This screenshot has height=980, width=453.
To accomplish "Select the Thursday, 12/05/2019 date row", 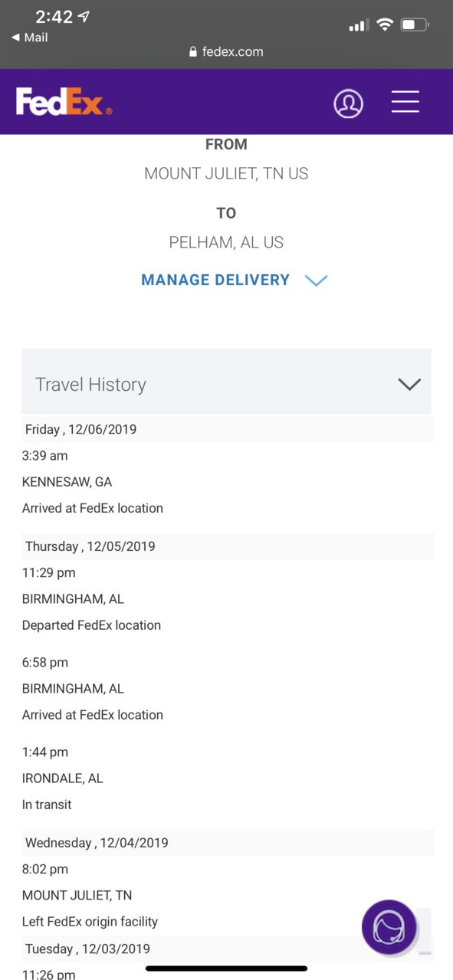I will pos(228,546).
